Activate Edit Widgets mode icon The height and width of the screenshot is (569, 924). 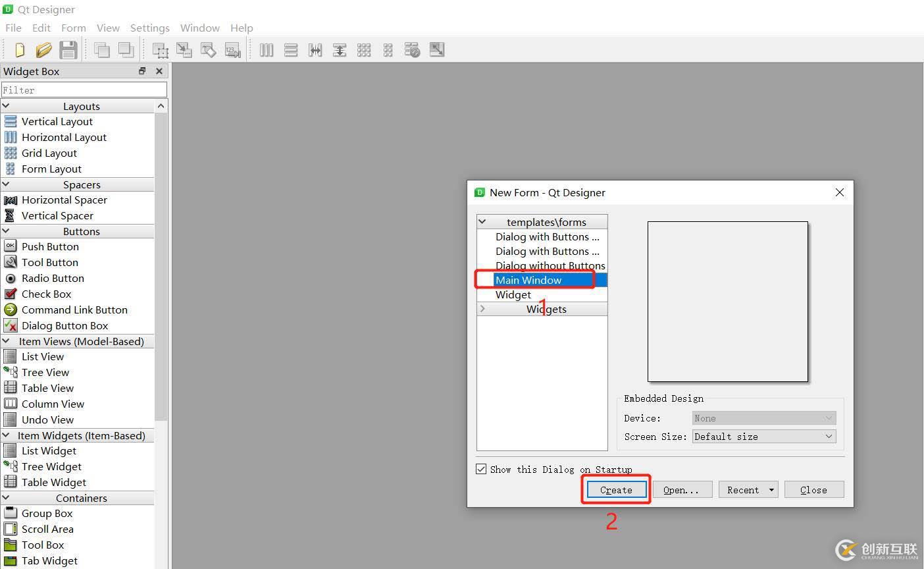[x=160, y=49]
